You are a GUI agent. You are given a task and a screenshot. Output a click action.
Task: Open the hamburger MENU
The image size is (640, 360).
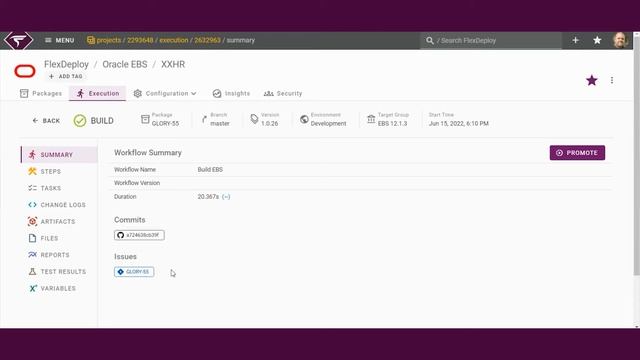click(x=59, y=40)
